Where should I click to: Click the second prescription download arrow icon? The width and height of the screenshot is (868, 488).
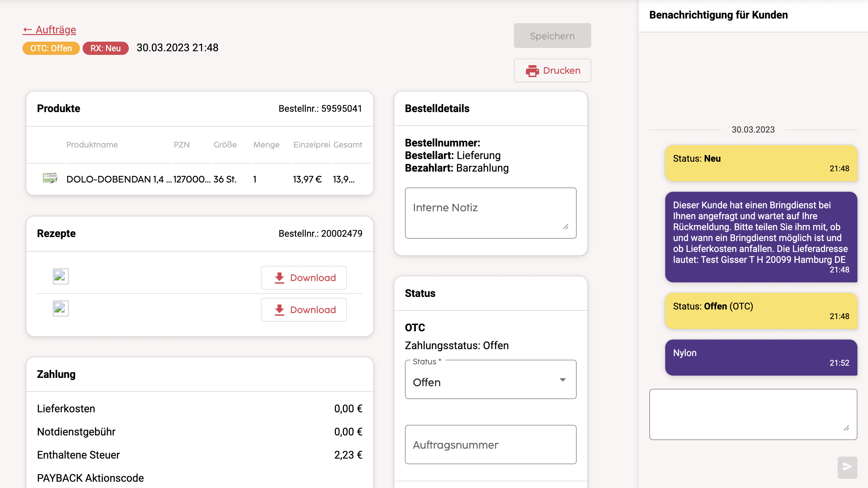tap(279, 310)
